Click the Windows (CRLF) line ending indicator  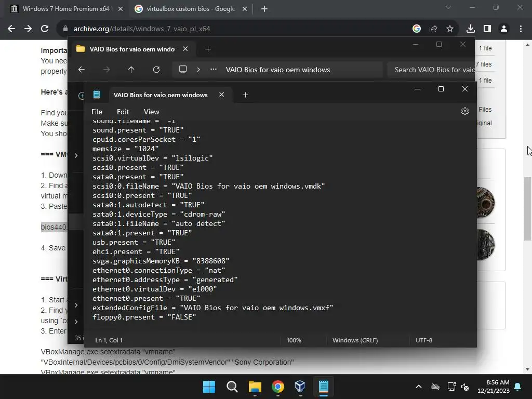point(355,340)
